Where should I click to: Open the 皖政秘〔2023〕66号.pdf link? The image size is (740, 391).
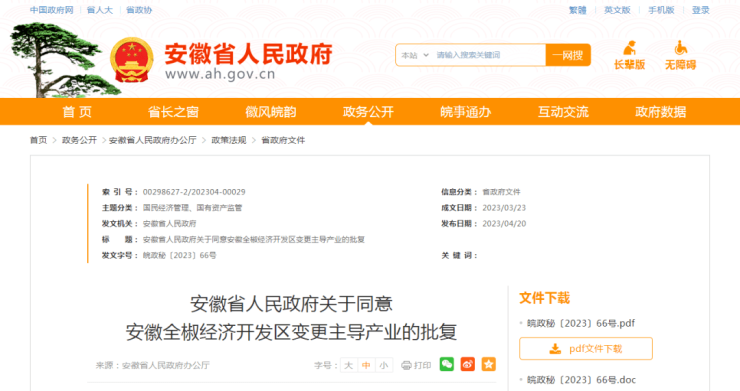(x=580, y=323)
